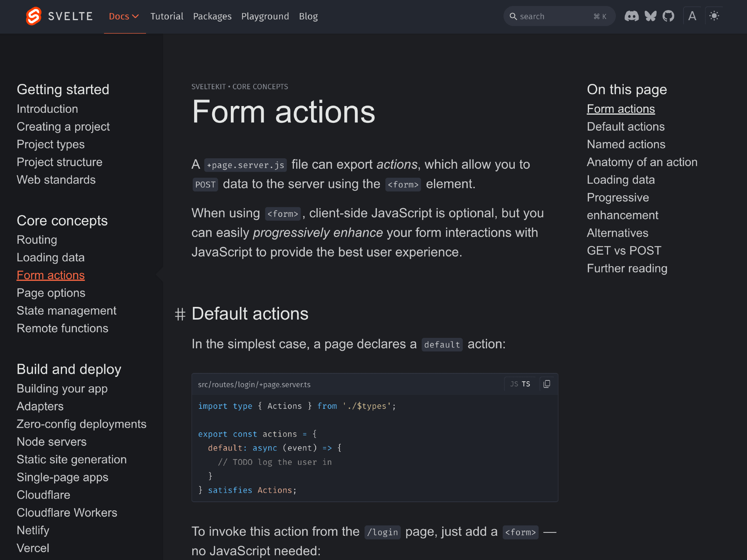Open the Remote functions sidebar link

pos(62,328)
